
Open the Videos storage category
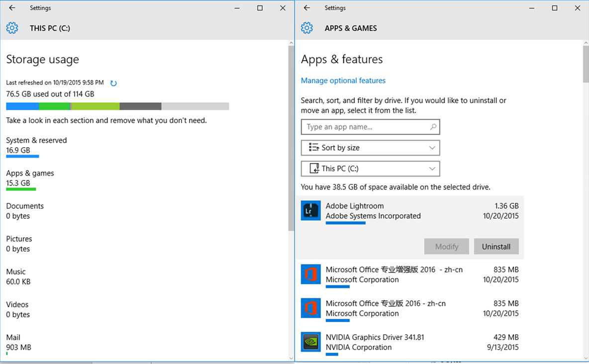(x=17, y=309)
